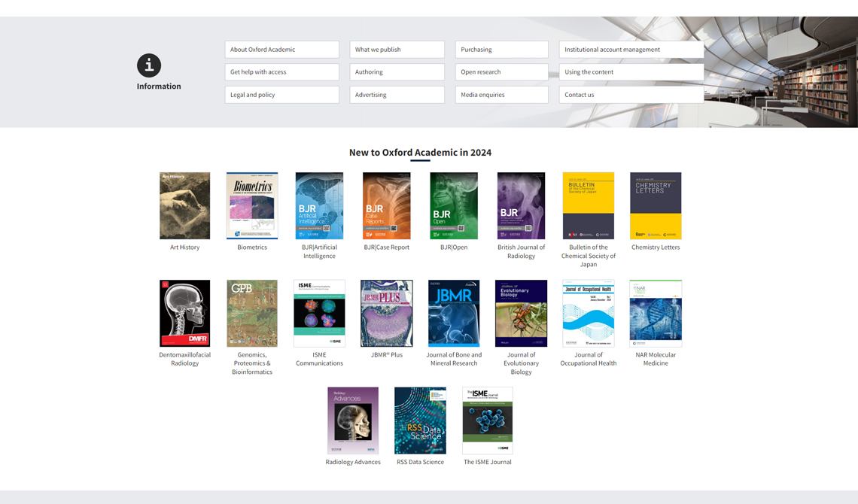The image size is (858, 504).
Task: Open the Art History journal cover
Action: pos(185,205)
